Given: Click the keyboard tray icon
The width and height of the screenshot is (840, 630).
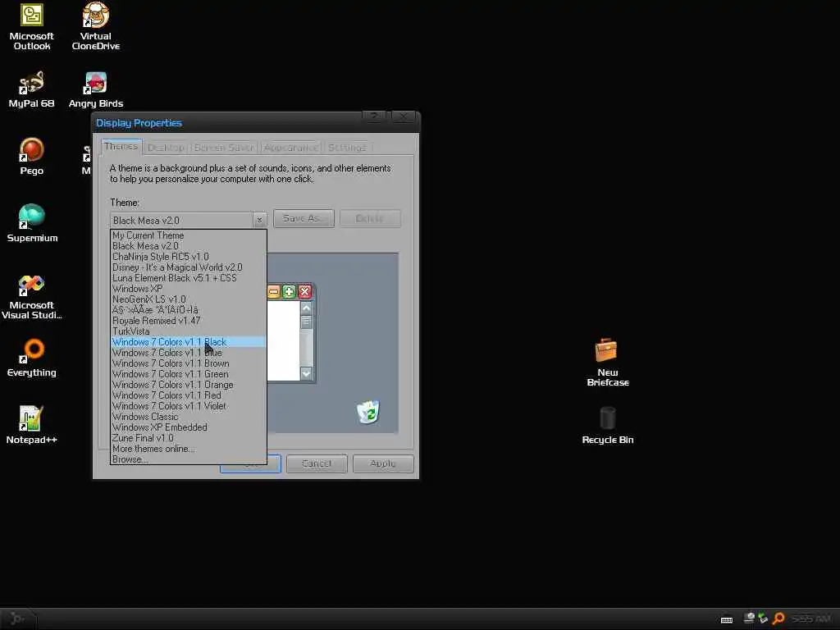Looking at the screenshot, I should tap(727, 620).
